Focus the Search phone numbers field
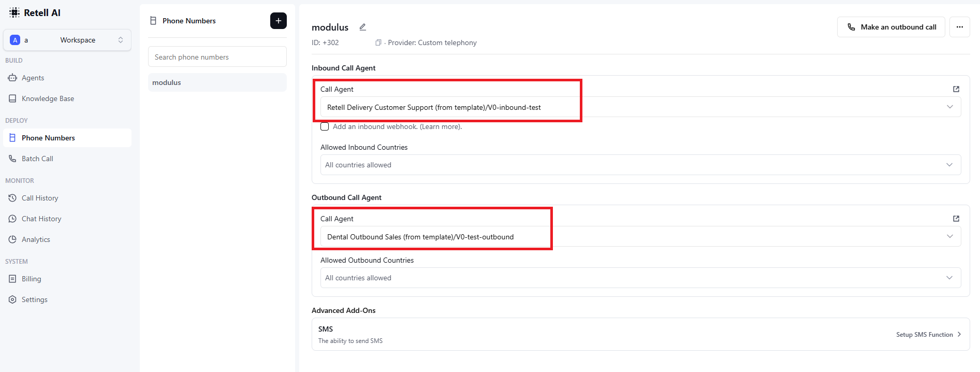The width and height of the screenshot is (980, 372). click(217, 57)
